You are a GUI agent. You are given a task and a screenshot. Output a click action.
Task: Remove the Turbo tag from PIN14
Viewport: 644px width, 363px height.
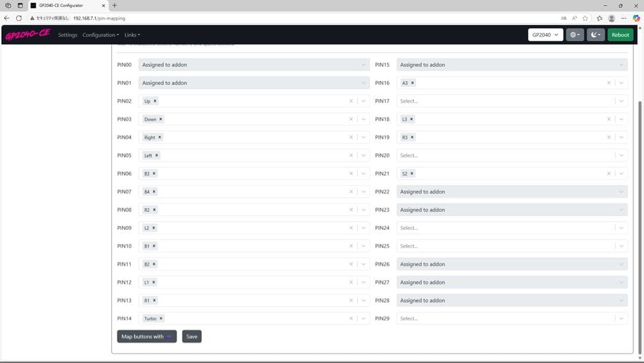(x=161, y=319)
